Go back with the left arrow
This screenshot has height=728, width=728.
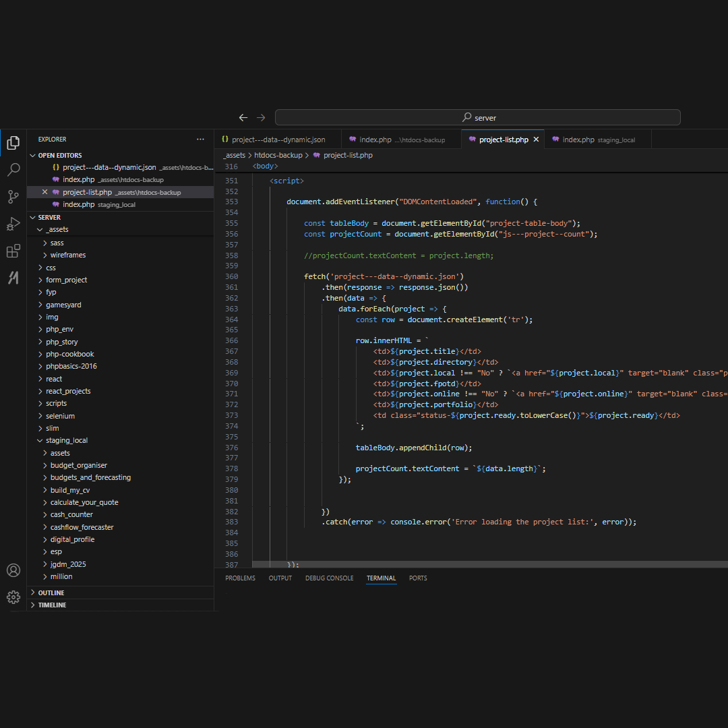[243, 117]
